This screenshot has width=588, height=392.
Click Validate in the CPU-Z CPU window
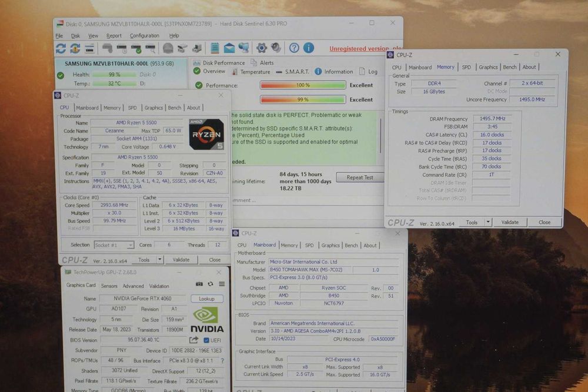(181, 259)
